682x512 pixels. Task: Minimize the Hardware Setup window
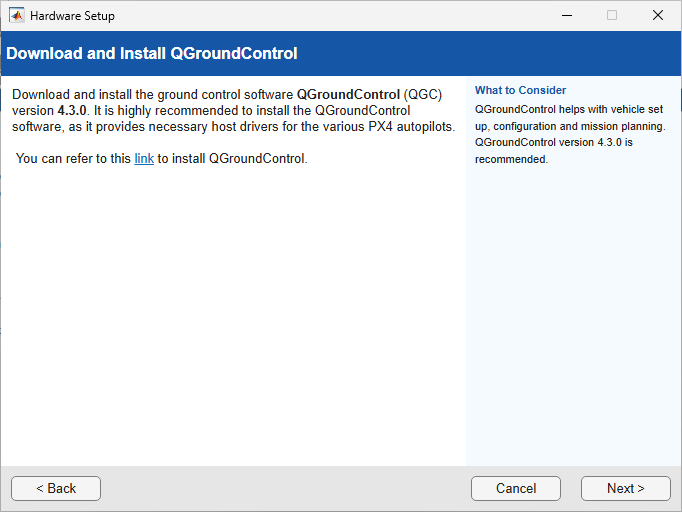coord(567,16)
